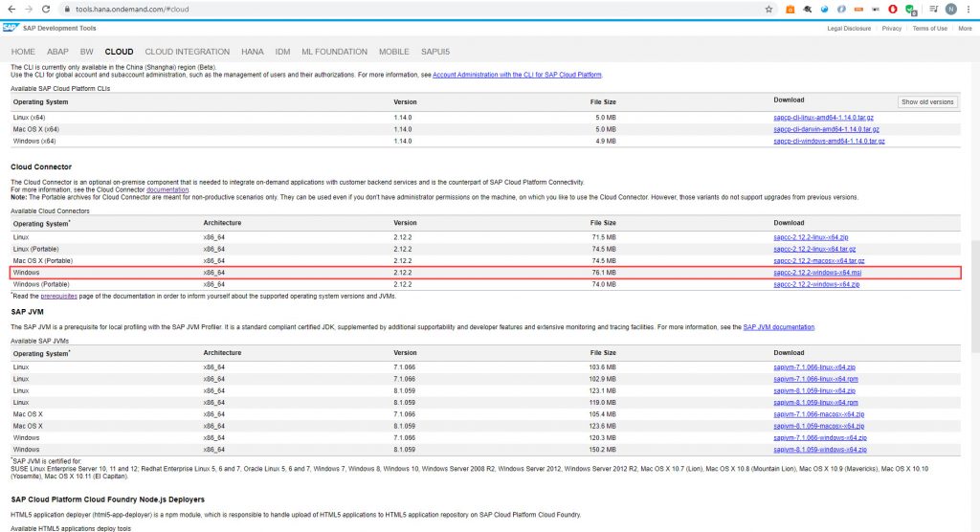The image size is (980, 532).
Task: Open the HOME tab
Action: point(23,52)
